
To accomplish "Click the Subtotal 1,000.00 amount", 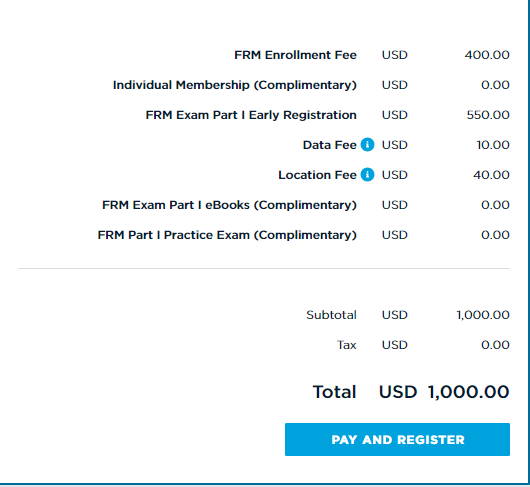I will click(483, 315).
